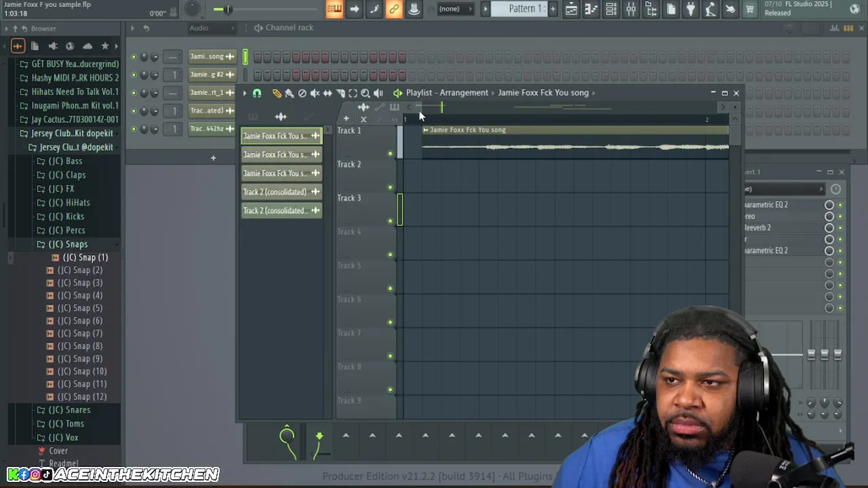Viewport: 868px width, 488px height.
Task: Select the Zoom magnifier tool in Playlist
Action: 366,93
